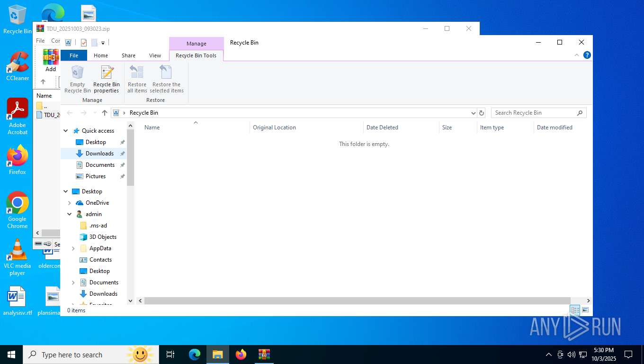Switch to the Home ribbon tab
The height and width of the screenshot is (364, 644).
101,55
